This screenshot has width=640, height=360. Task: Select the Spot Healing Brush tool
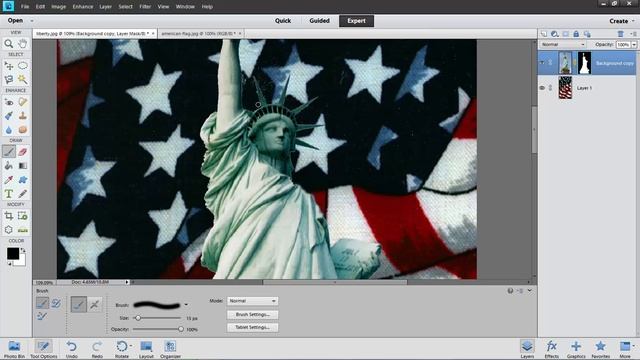pos(23,102)
